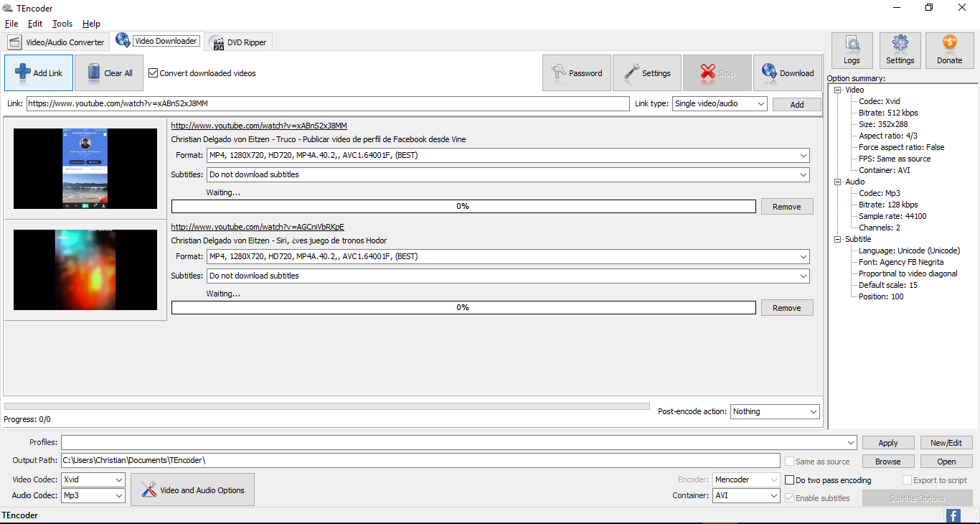Open the Container dropdown
Image resolution: width=980 pixels, height=524 pixels.
point(746,495)
